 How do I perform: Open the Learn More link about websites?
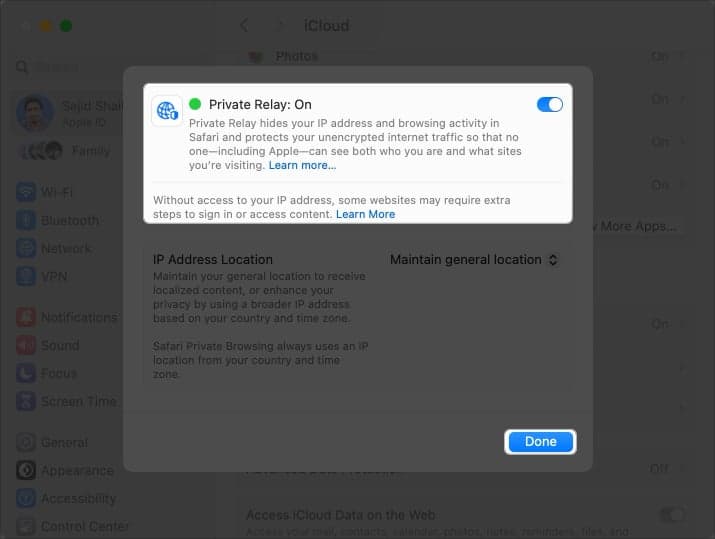coord(365,214)
